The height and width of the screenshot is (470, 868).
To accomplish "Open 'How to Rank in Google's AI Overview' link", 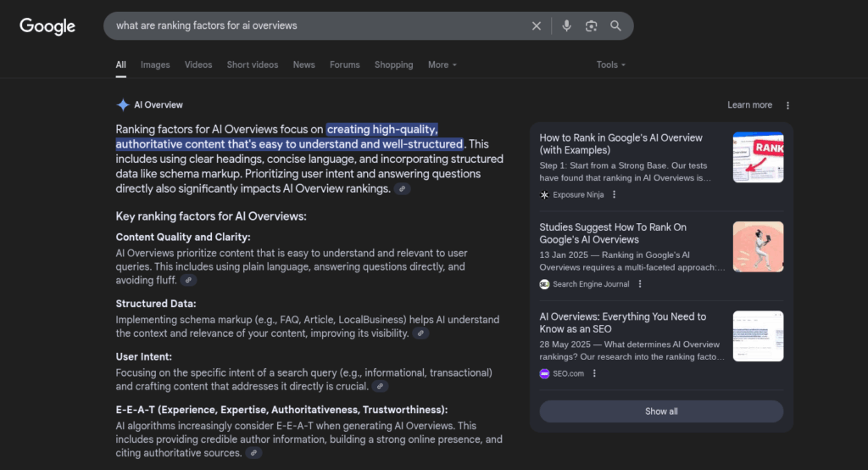I will 621,144.
